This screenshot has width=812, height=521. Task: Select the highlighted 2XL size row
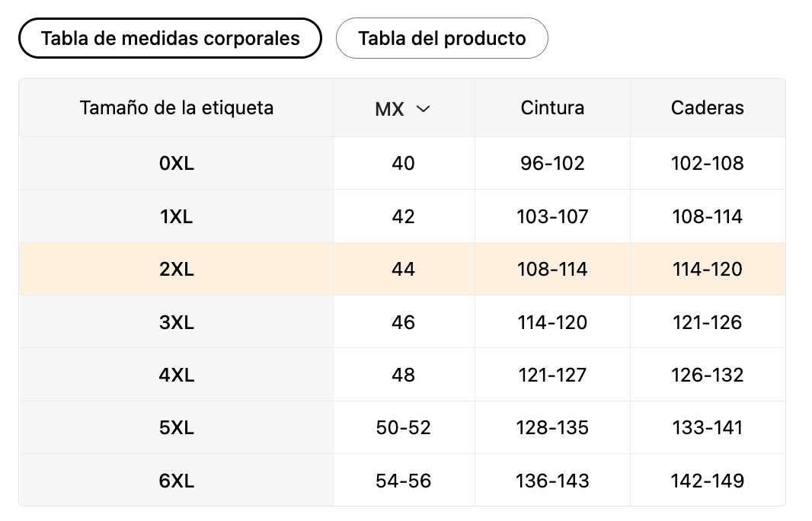point(402,269)
